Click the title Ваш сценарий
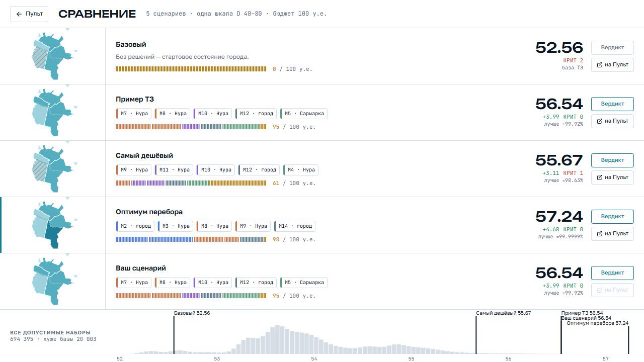644x362 pixels. (141, 268)
